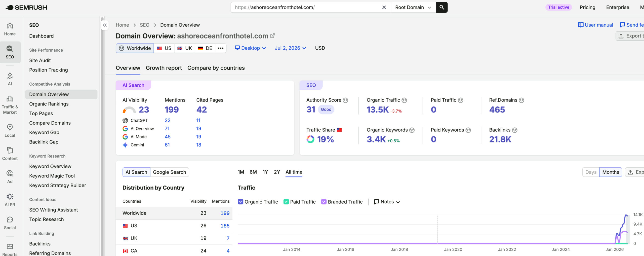Screen dimensions: 644x256
Task: Open Home in left rail
Action: [x=10, y=29]
